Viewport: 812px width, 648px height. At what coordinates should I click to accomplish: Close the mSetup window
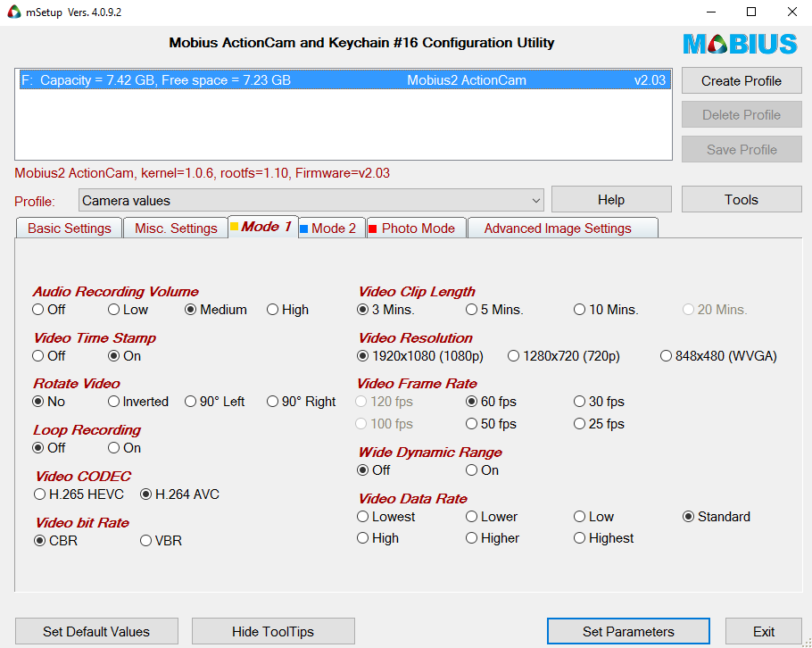791,12
